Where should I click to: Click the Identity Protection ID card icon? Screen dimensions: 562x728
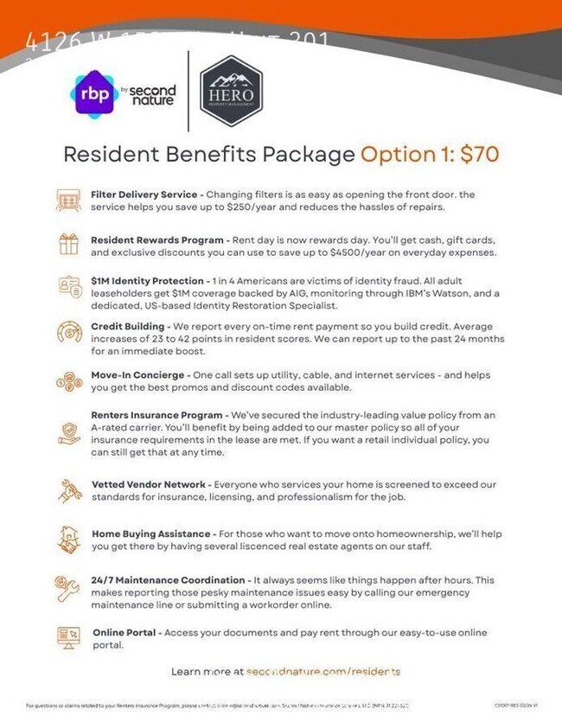tap(70, 287)
